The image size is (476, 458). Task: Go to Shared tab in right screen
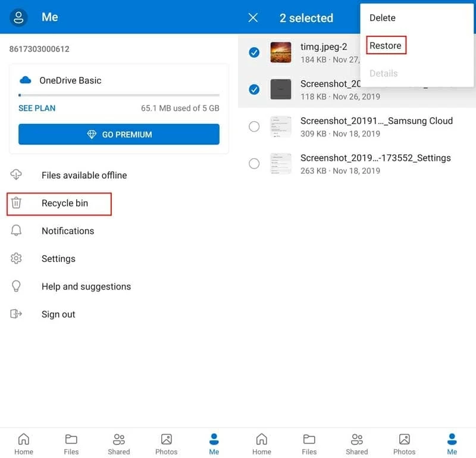(x=356, y=444)
